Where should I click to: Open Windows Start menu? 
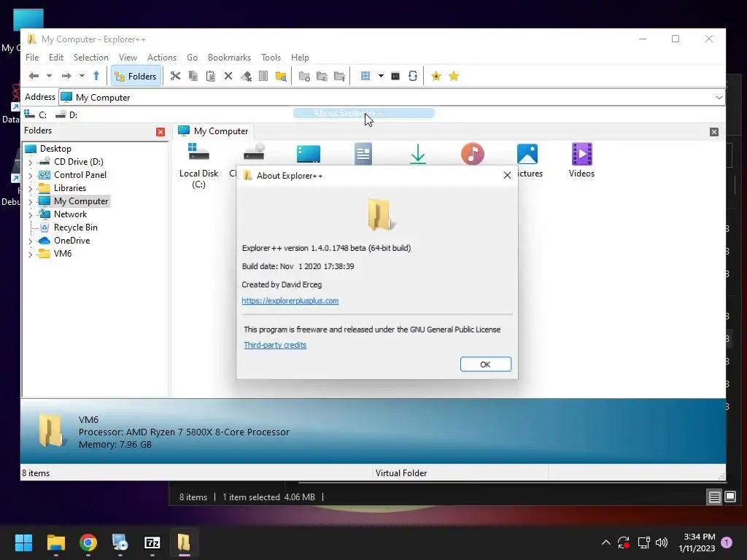click(23, 542)
